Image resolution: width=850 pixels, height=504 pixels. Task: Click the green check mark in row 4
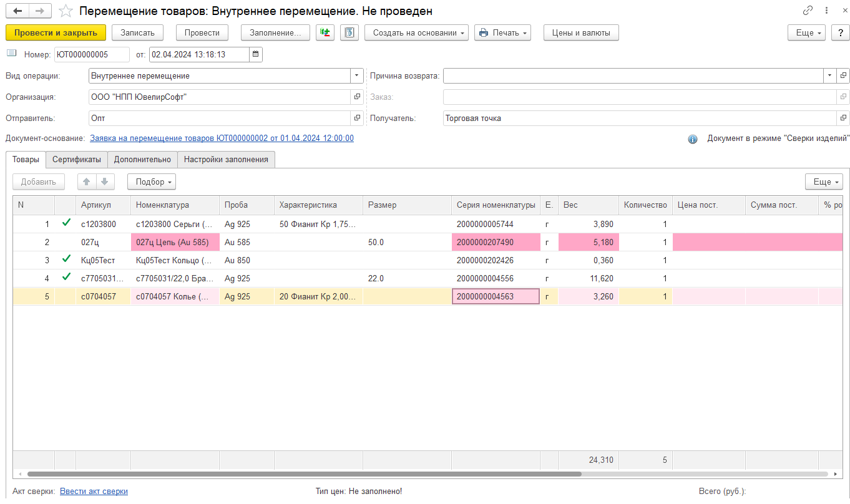coord(66,278)
